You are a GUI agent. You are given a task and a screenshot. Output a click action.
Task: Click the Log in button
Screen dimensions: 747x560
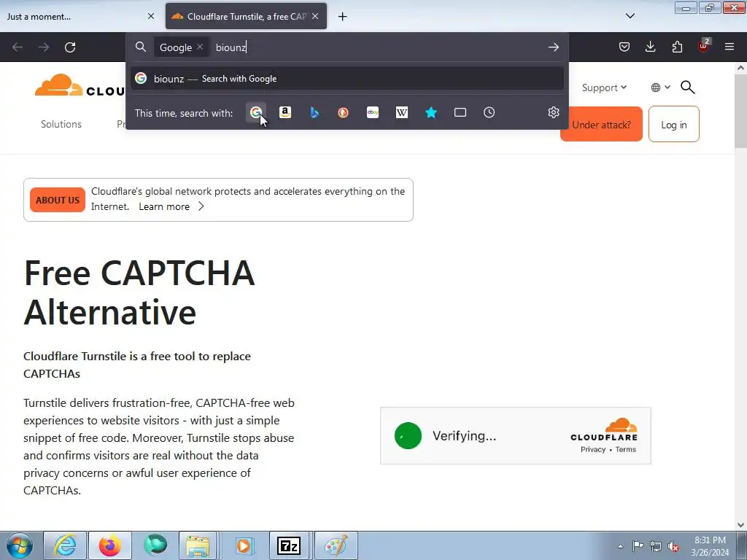click(x=673, y=124)
